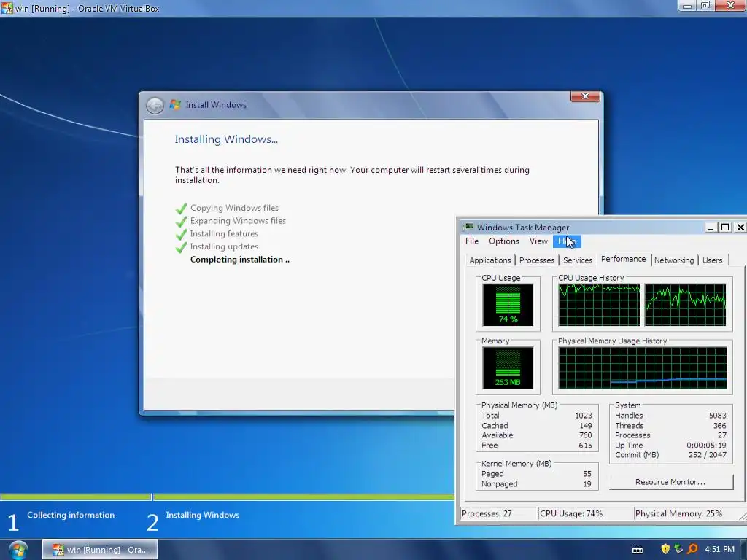This screenshot has width=747, height=560.
Task: Click the green network tray icon
Action: tap(679, 549)
